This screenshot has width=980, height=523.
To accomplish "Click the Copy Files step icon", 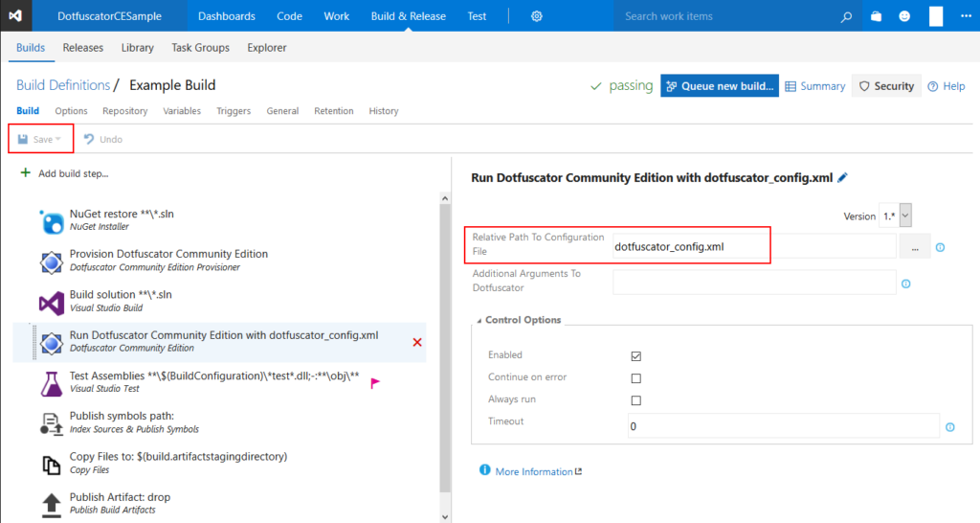I will (52, 465).
